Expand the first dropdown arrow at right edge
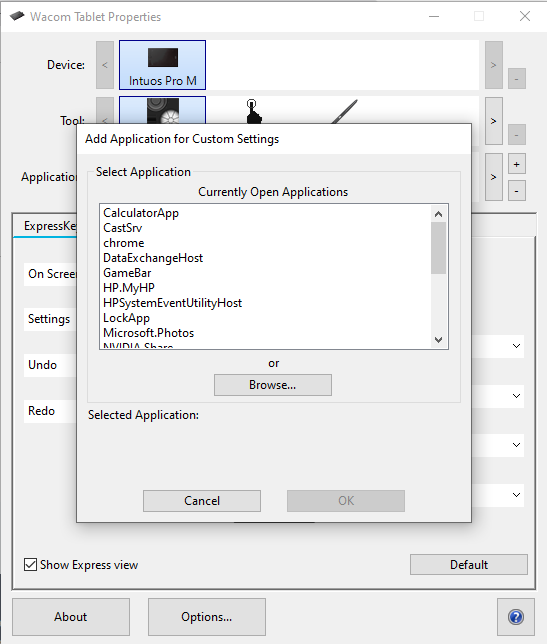This screenshot has height=644, width=547. [x=517, y=346]
